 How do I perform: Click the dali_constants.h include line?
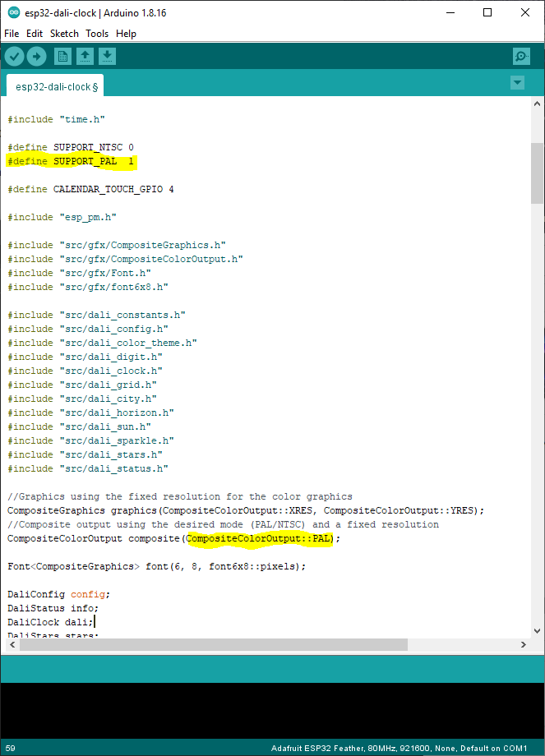96,315
